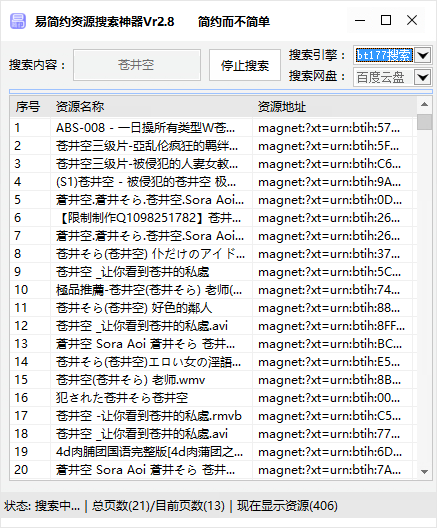Click the purple app icon in title bar
This screenshot has width=437, height=528.
point(18,21)
